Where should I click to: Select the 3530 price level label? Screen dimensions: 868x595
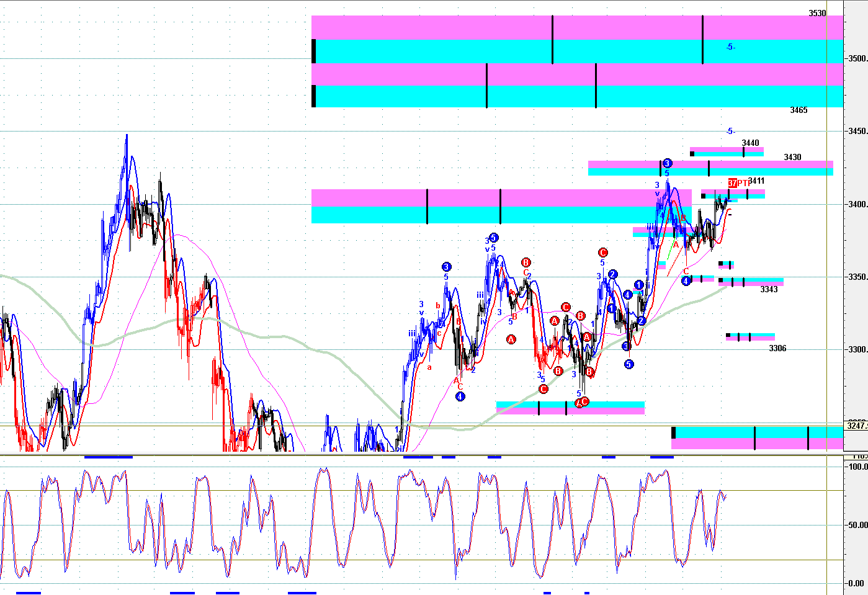[x=817, y=13]
